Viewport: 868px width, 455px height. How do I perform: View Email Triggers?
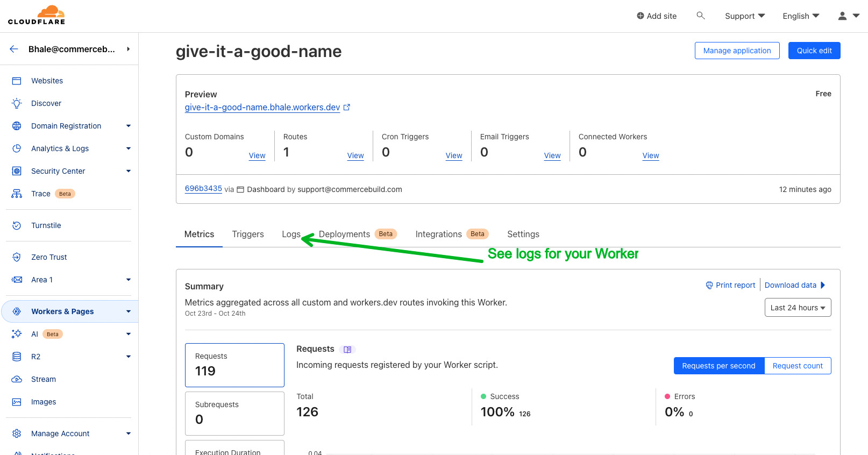pyautogui.click(x=552, y=155)
